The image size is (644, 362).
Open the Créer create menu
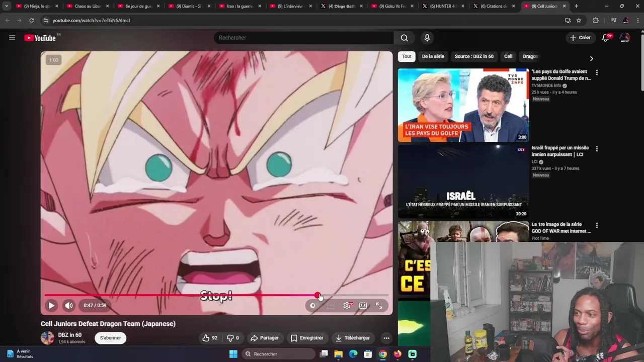[580, 38]
